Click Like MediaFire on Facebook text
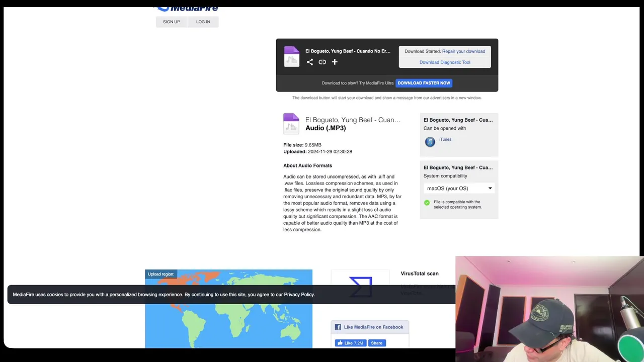Screen dimensions: 644x362 373,327
